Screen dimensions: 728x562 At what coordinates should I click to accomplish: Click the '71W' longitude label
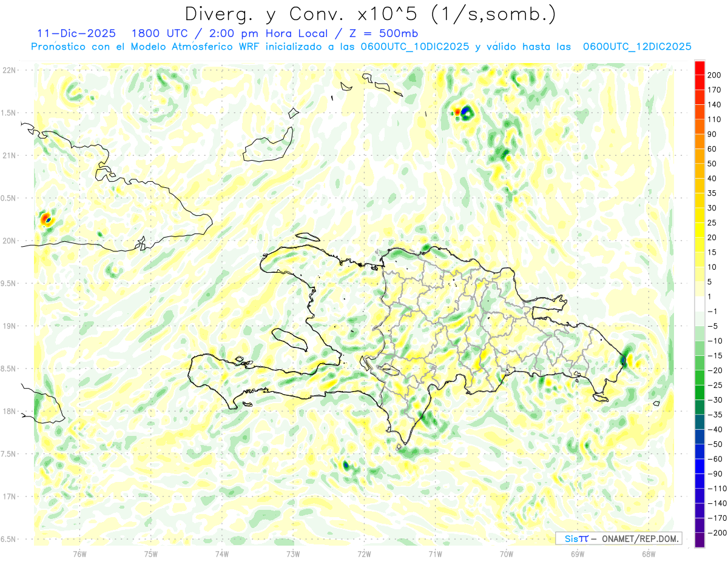click(435, 554)
